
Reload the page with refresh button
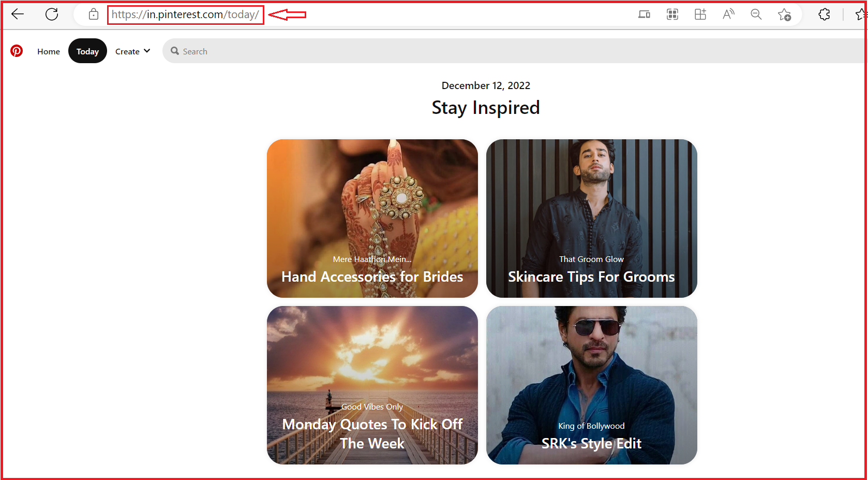coord(52,14)
